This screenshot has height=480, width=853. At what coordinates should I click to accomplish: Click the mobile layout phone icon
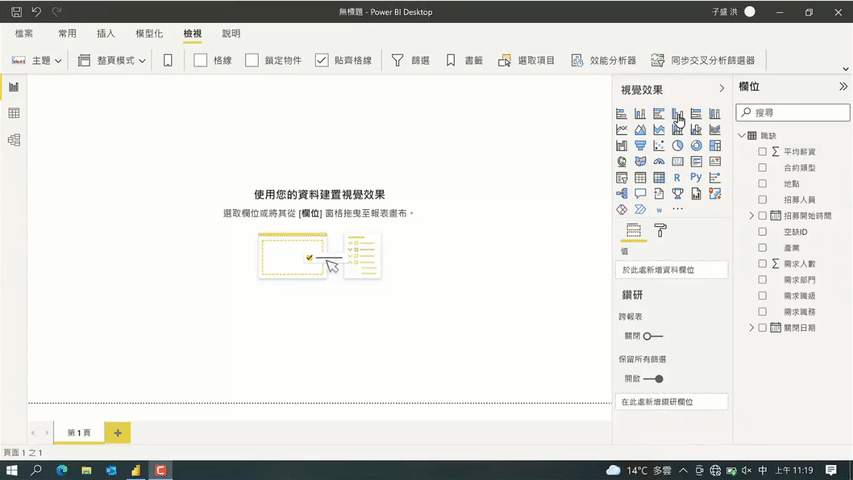coord(168,60)
